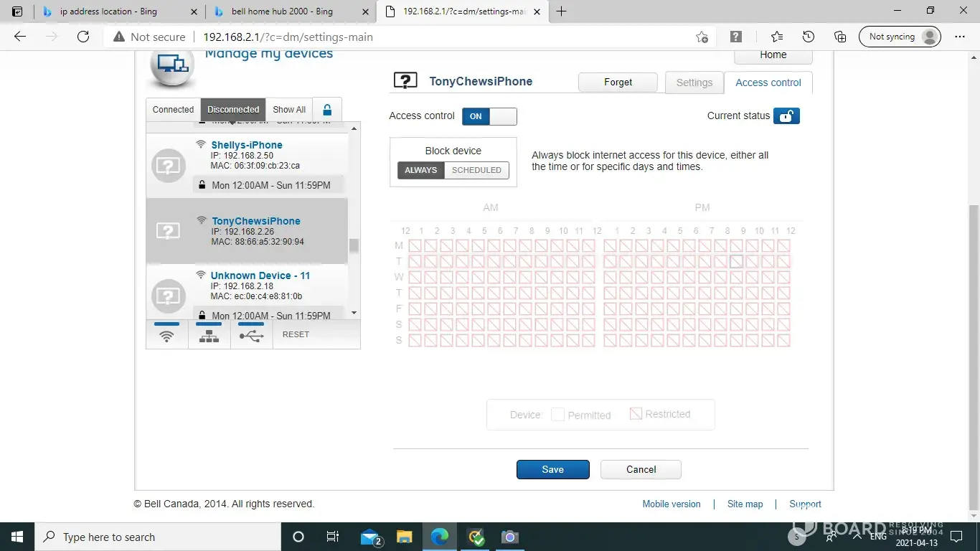This screenshot has width=980, height=551.
Task: Switch block device mode to SCHEDULED
Action: 476,170
